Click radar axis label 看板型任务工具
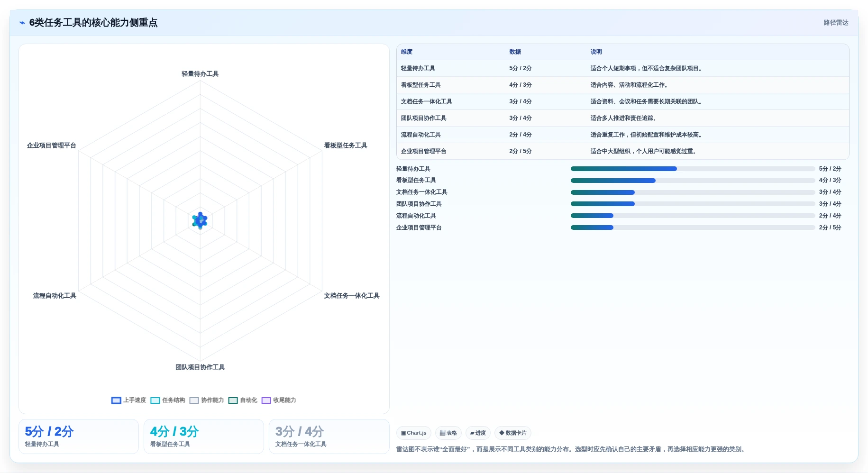Viewport: 868px width, 473px height. point(346,146)
